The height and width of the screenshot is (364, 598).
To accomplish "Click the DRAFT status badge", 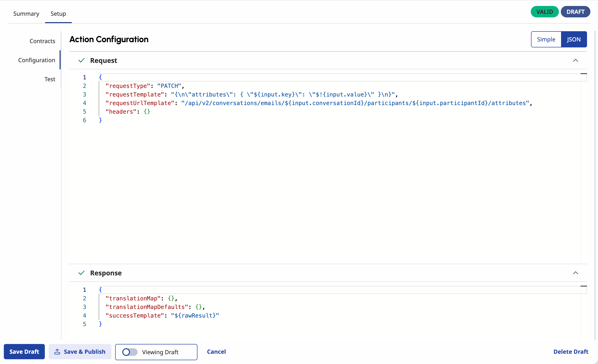I will pyautogui.click(x=575, y=12).
